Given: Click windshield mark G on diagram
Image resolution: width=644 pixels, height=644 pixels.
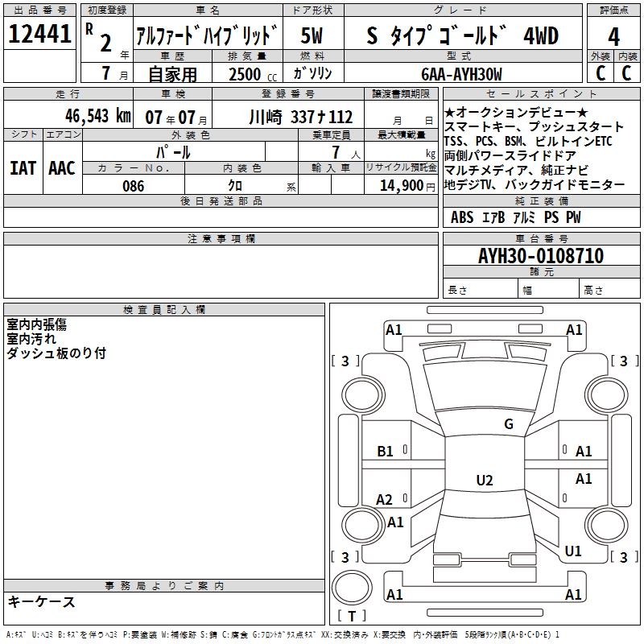Looking at the screenshot, I should click(x=509, y=424).
